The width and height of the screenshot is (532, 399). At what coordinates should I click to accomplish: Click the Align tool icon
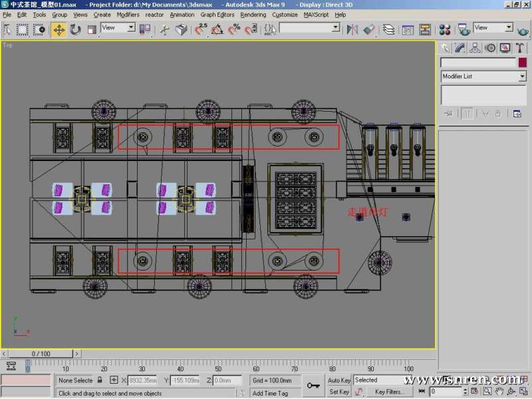369,30
